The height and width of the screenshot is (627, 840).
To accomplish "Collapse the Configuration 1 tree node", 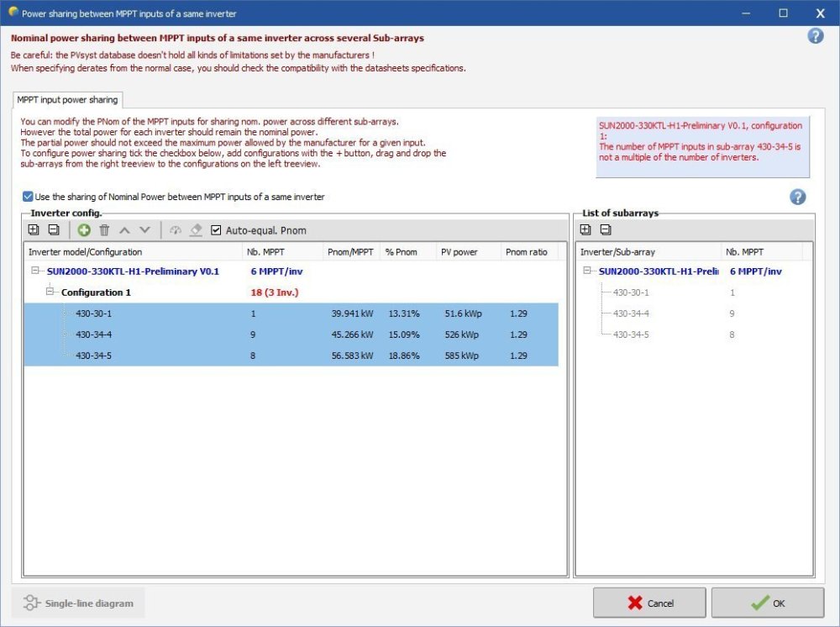I will (50, 292).
